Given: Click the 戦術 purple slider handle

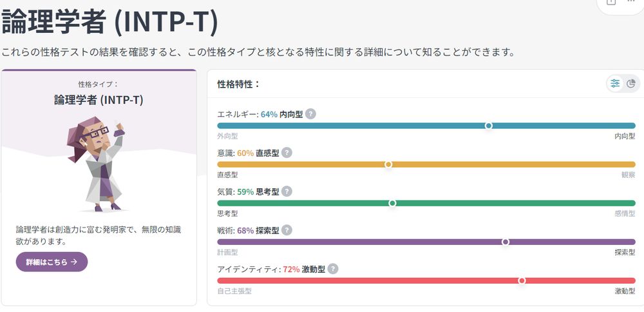Looking at the screenshot, I should pyautogui.click(x=506, y=242).
